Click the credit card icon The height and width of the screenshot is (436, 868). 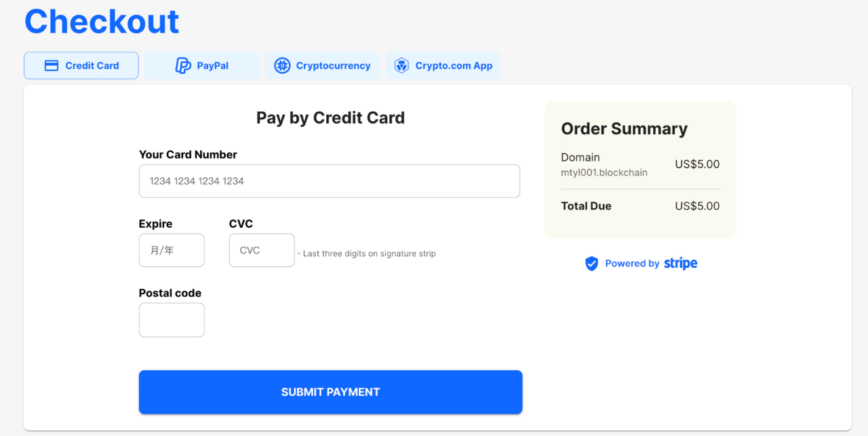click(x=51, y=66)
